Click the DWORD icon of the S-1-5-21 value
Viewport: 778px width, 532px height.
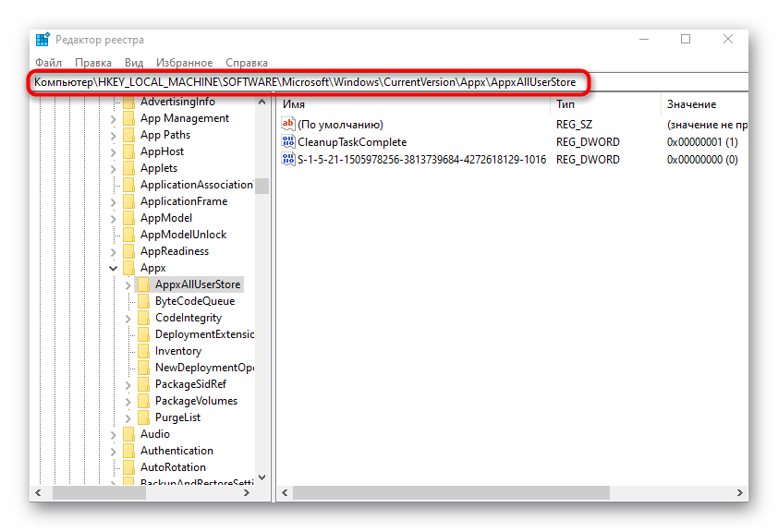[288, 159]
